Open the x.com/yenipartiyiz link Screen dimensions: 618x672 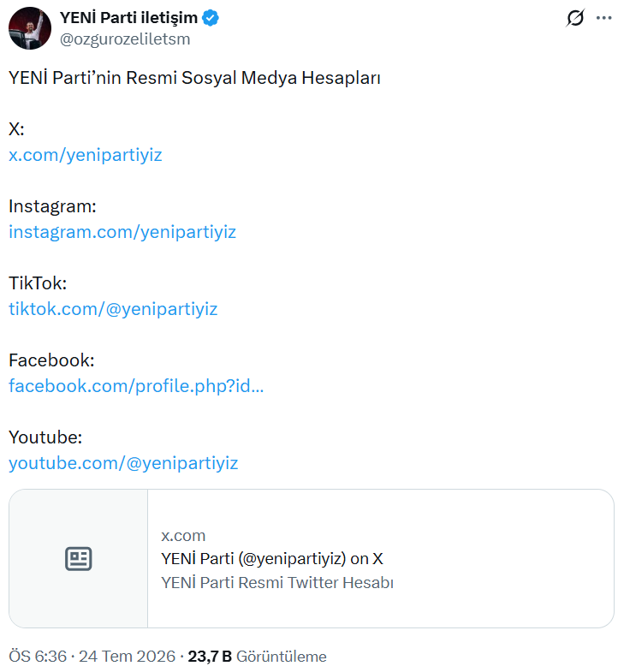86,155
